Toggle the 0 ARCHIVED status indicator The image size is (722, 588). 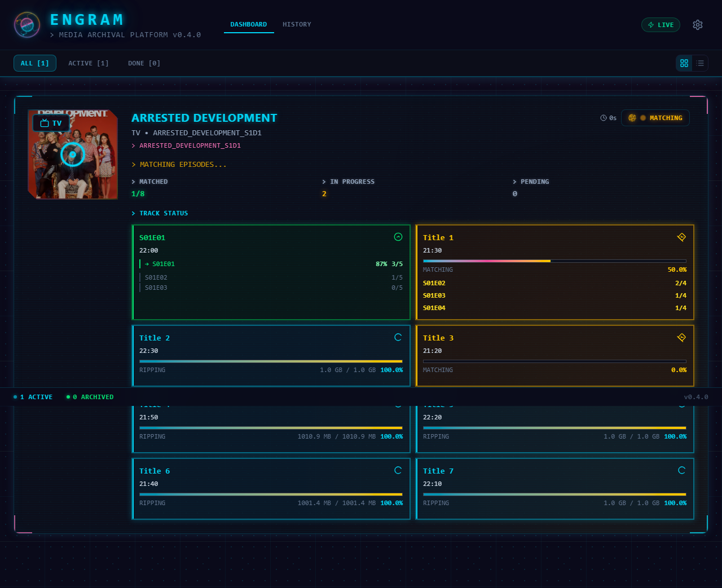90,397
